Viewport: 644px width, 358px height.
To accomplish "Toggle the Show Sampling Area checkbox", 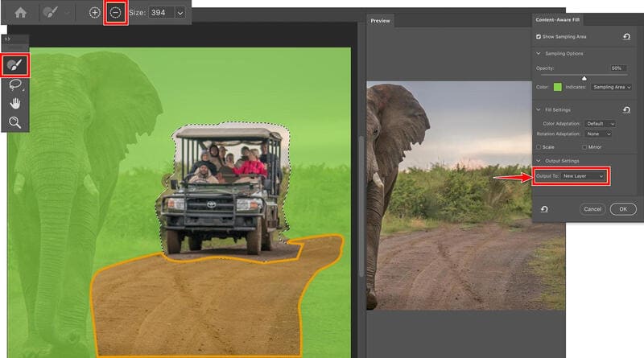I will (x=539, y=36).
